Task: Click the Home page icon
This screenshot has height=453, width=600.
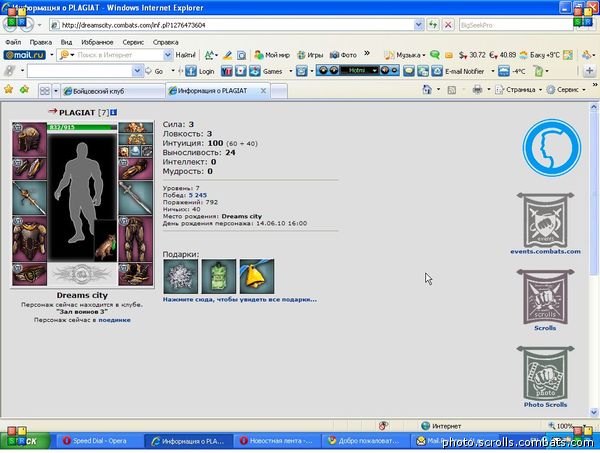Action: pyautogui.click(x=427, y=90)
